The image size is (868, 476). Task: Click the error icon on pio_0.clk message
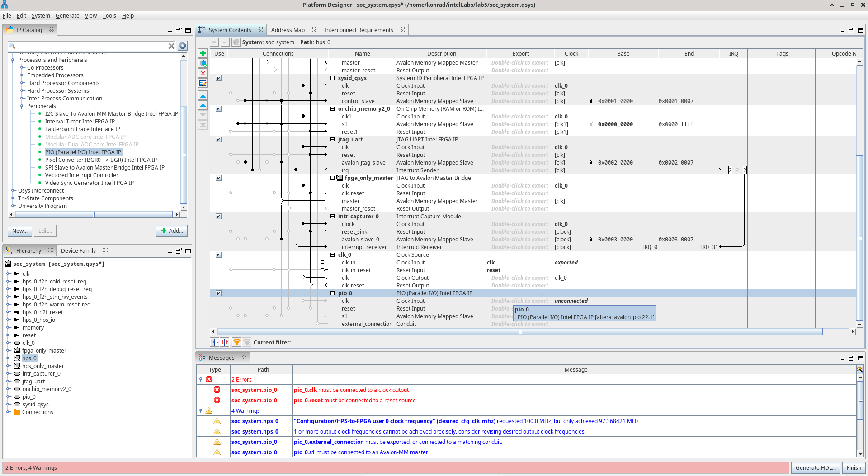pyautogui.click(x=217, y=390)
